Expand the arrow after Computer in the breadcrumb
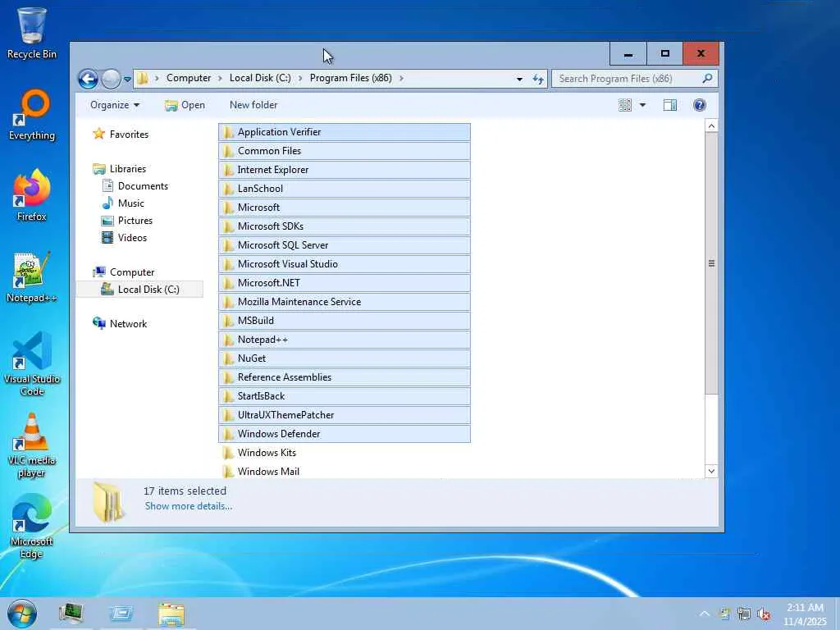 pyautogui.click(x=220, y=78)
